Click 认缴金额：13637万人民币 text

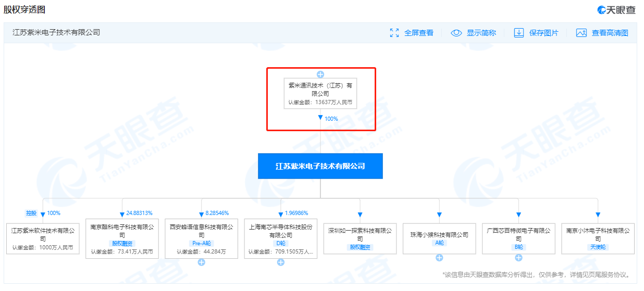click(320, 103)
